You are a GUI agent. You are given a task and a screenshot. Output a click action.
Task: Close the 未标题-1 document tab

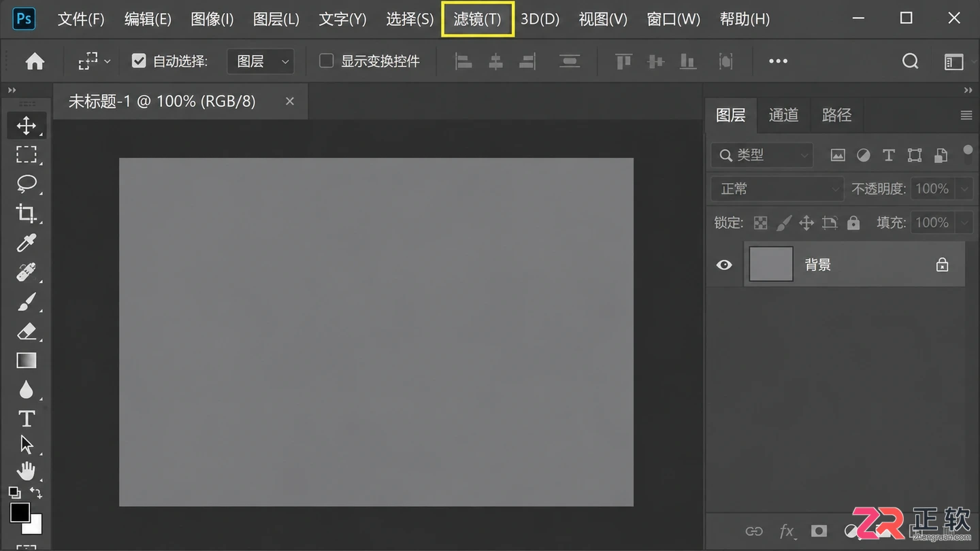point(290,101)
